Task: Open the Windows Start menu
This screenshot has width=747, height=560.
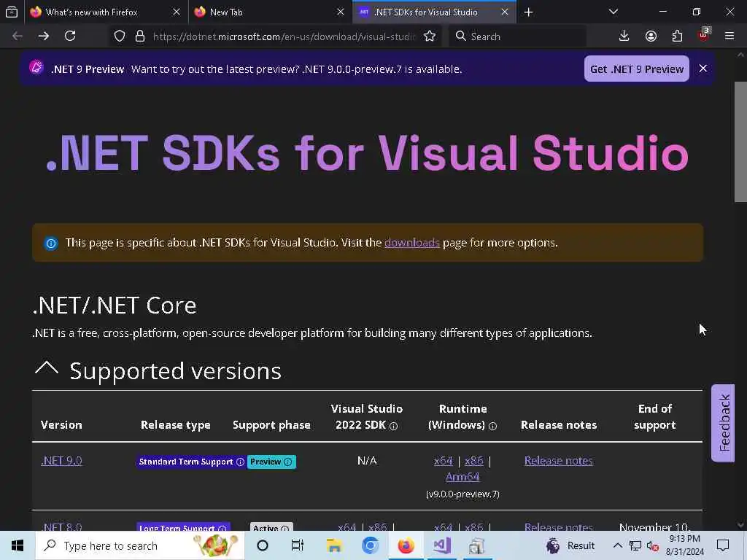Action: (x=18, y=545)
